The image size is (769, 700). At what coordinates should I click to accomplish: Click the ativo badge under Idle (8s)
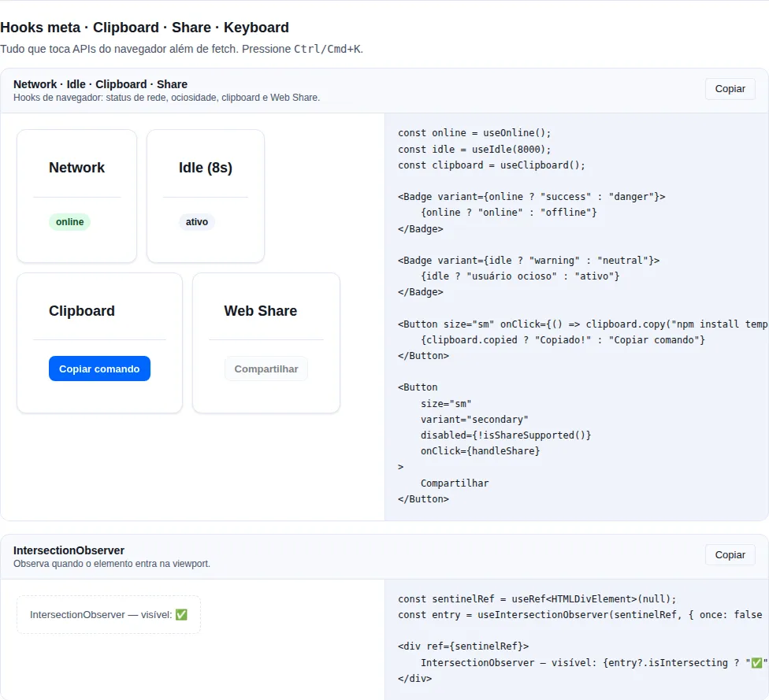pyautogui.click(x=197, y=221)
